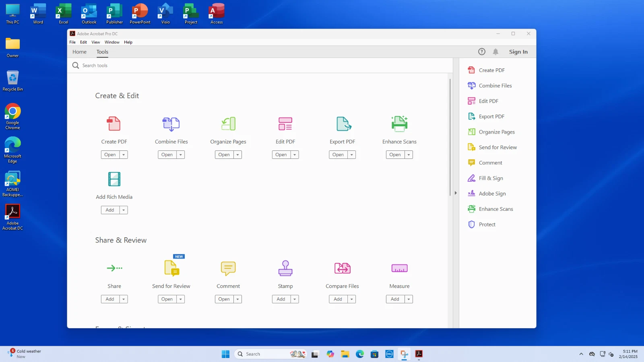The height and width of the screenshot is (362, 644).
Task: Click the Comment speech bubble icon in grid
Action: [x=228, y=268]
